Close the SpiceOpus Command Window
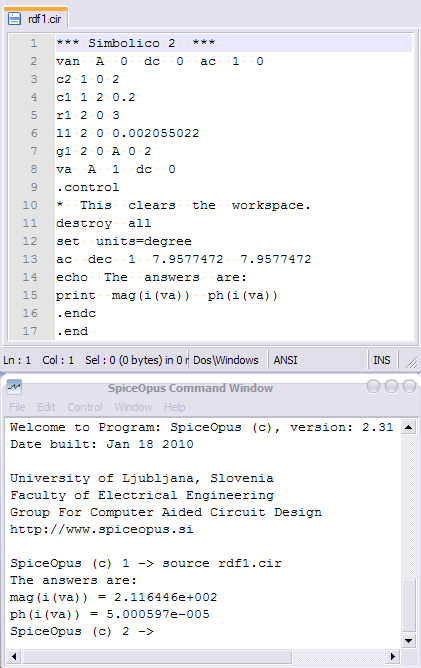This screenshot has width=421, height=668. click(x=409, y=386)
